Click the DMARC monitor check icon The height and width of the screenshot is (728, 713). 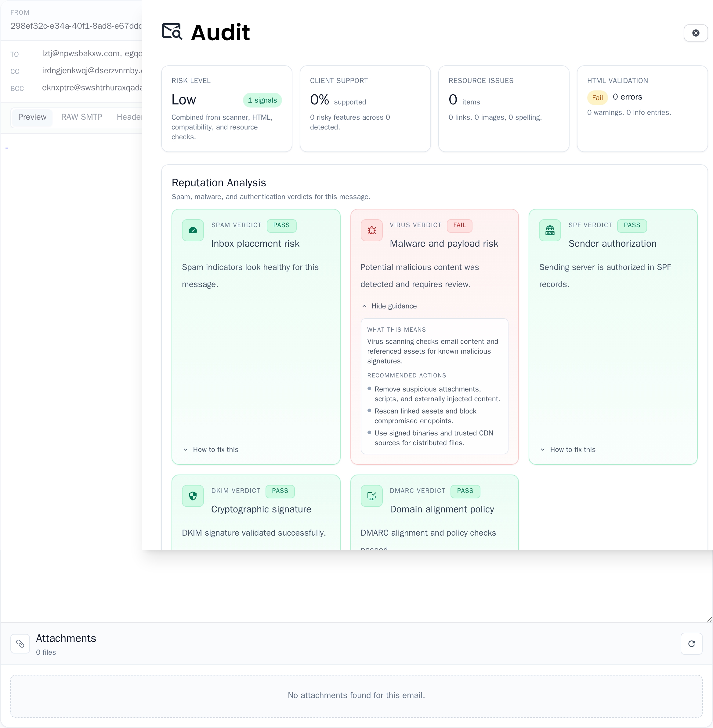pyautogui.click(x=371, y=496)
